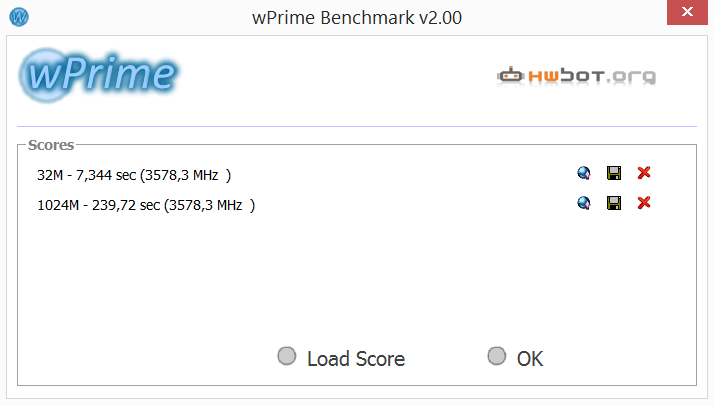Select the OK round button
This screenshot has height=406, width=714.
497,356
